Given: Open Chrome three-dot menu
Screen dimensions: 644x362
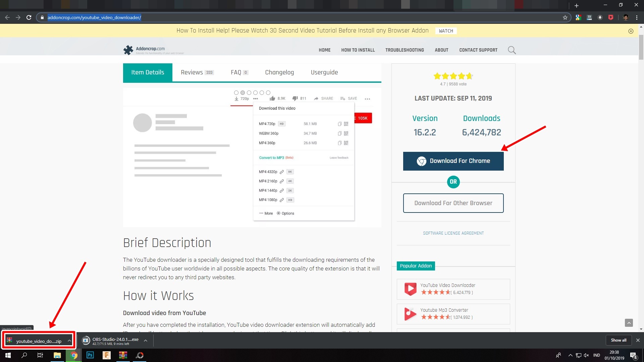Looking at the screenshot, I should point(637,17).
